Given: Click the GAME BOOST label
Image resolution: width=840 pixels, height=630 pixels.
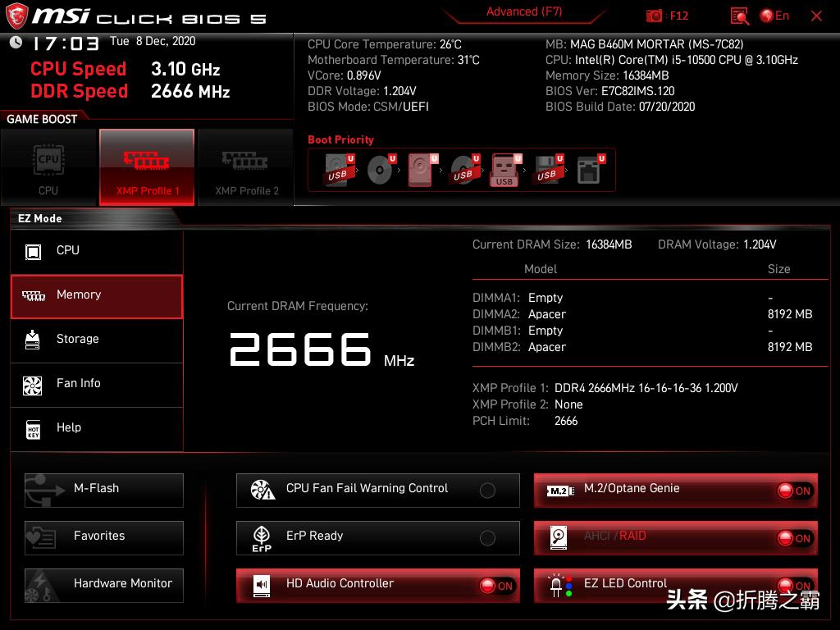Looking at the screenshot, I should (42, 119).
